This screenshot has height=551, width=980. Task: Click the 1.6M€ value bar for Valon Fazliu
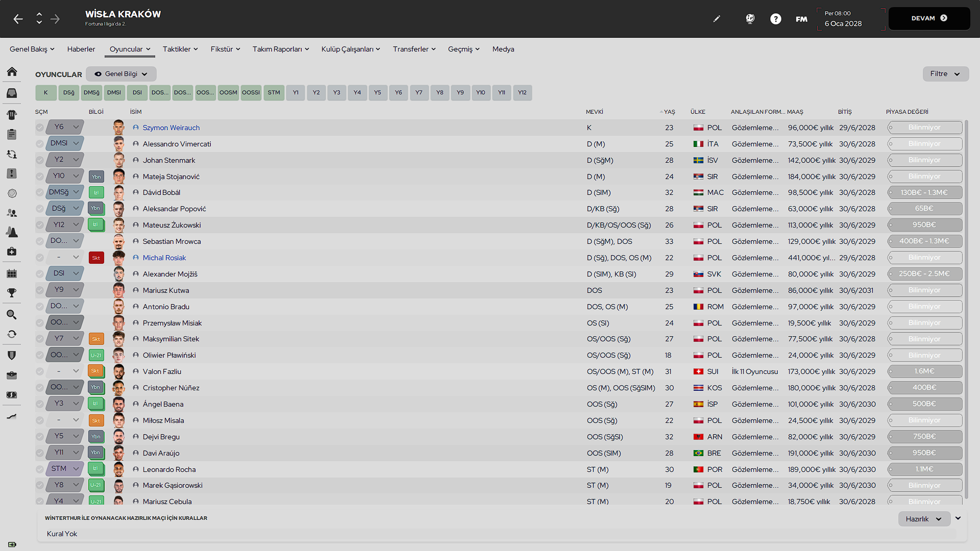tap(925, 371)
